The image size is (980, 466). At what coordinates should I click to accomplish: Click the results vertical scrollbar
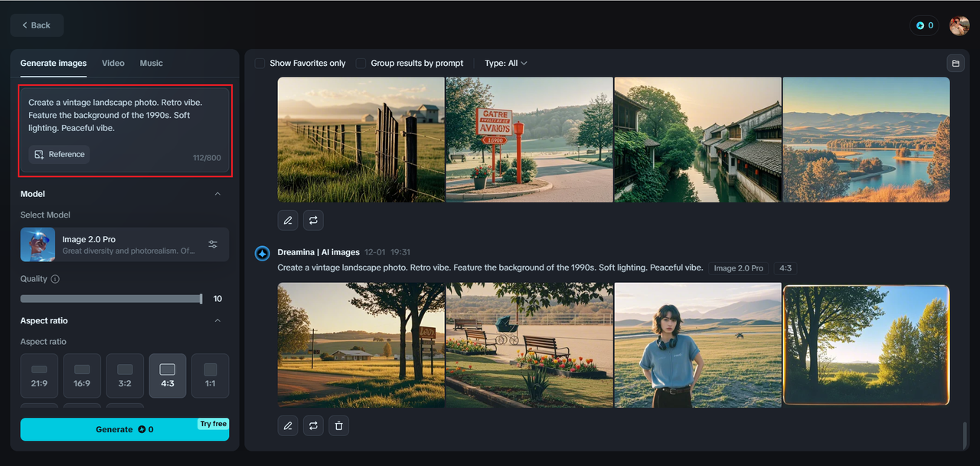[x=965, y=435]
